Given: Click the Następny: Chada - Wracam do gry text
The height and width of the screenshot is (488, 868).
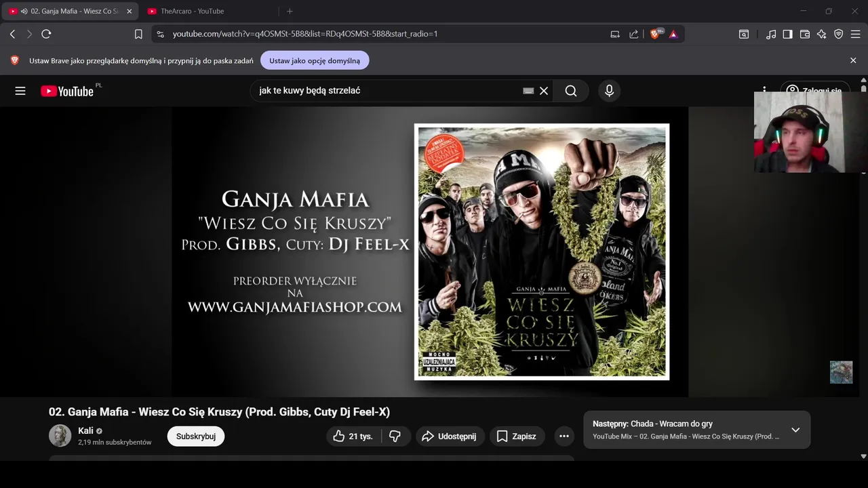Looking at the screenshot, I should tap(652, 424).
